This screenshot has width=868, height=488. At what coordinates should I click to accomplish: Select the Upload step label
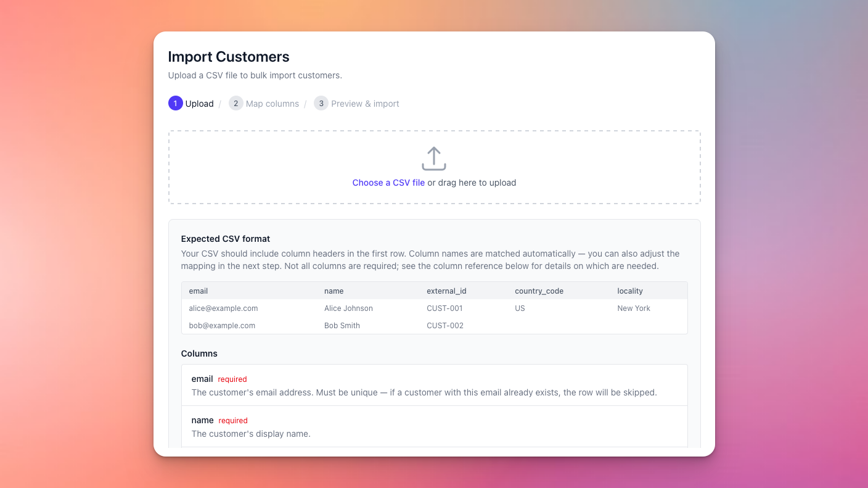point(199,104)
